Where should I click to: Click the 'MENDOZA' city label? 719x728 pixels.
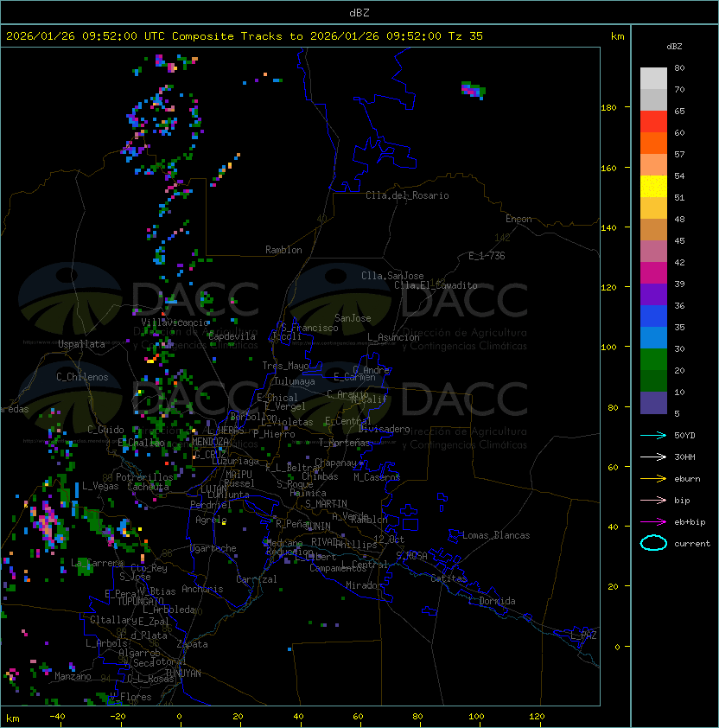pos(210,442)
